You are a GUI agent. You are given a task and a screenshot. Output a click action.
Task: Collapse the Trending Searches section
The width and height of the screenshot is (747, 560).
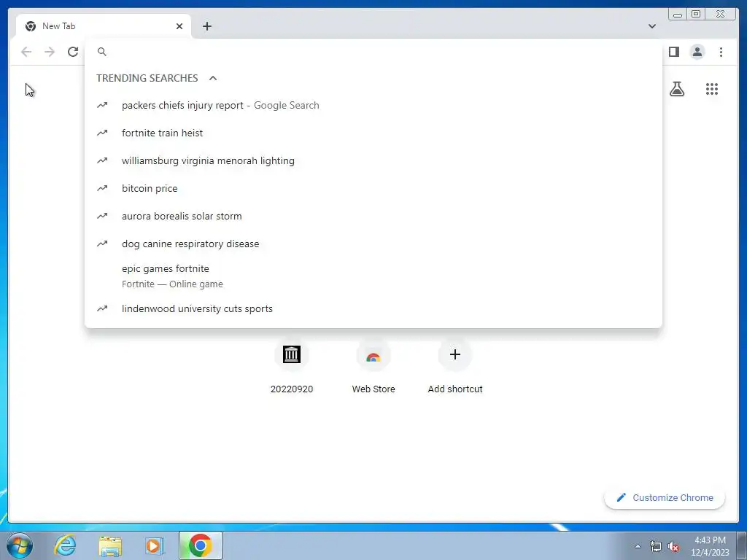click(213, 78)
